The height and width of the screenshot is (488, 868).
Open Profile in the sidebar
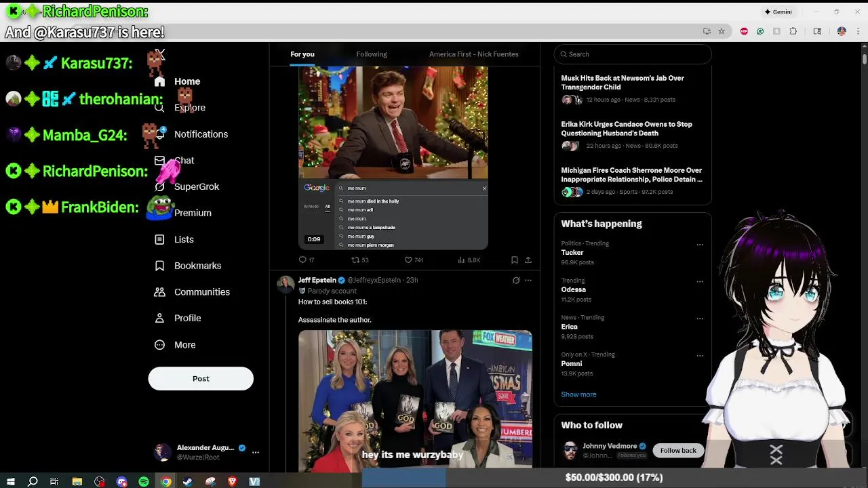pyautogui.click(x=178, y=318)
